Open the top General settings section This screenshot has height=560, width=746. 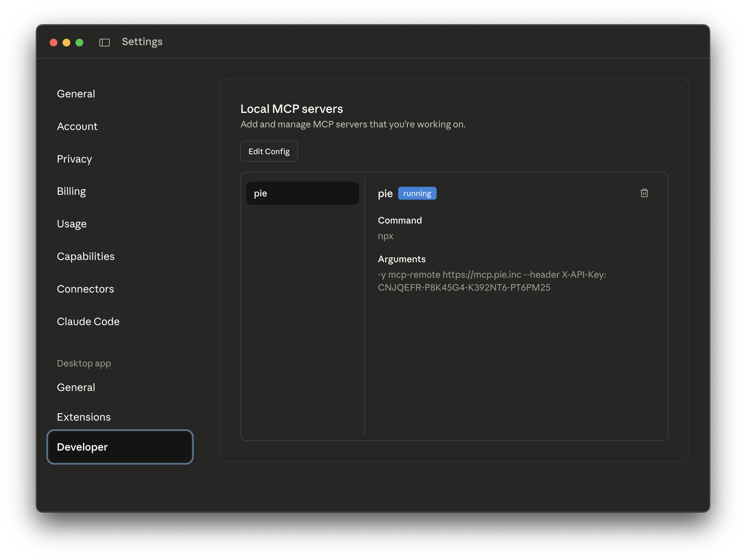[x=76, y=94]
